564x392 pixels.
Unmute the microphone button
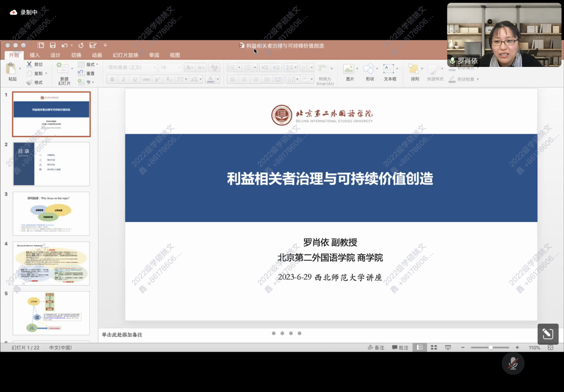512,363
